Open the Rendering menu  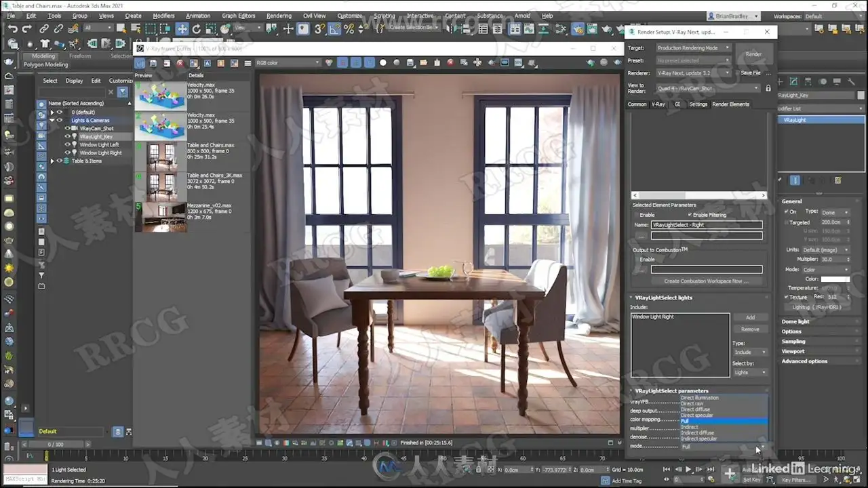tap(279, 16)
